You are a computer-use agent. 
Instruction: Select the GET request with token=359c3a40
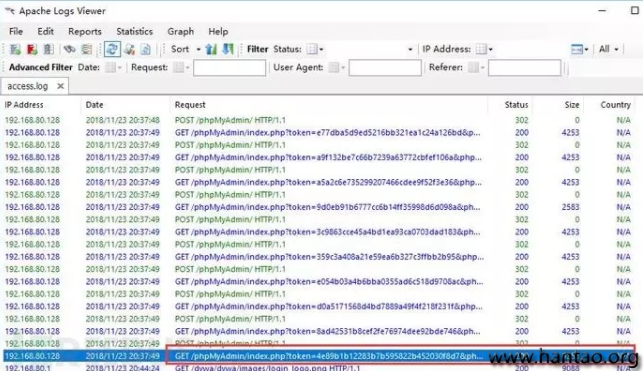[x=329, y=257]
